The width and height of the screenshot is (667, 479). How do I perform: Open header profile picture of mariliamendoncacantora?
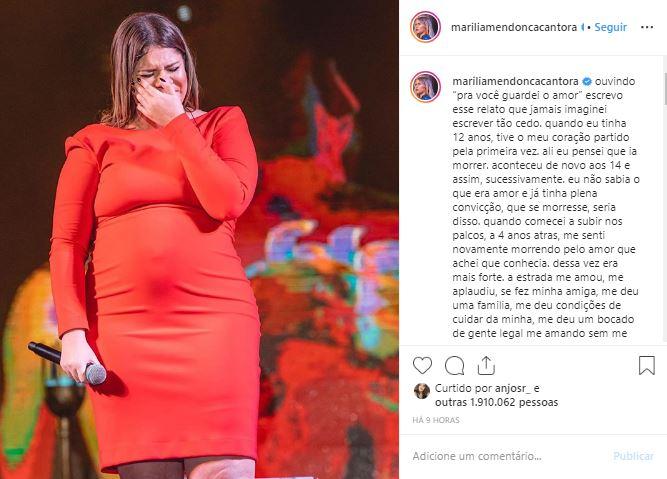tap(425, 27)
